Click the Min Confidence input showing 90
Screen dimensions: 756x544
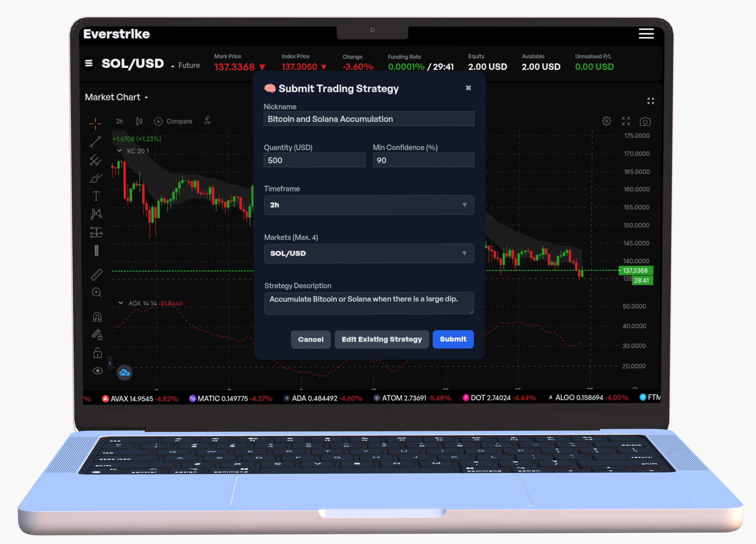423,160
